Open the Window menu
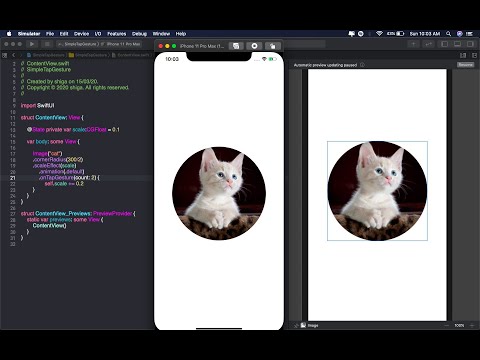The height and width of the screenshot is (360, 480). pyautogui.click(x=161, y=34)
